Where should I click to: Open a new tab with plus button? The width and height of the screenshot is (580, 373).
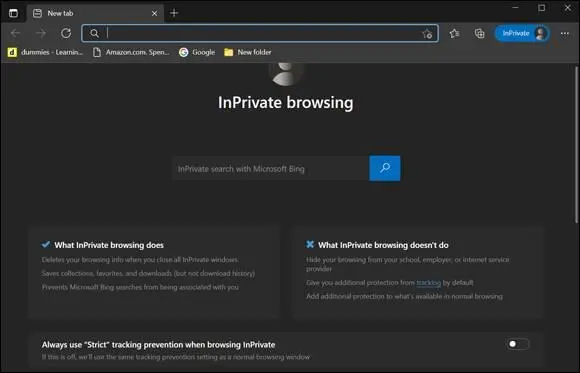(x=174, y=13)
